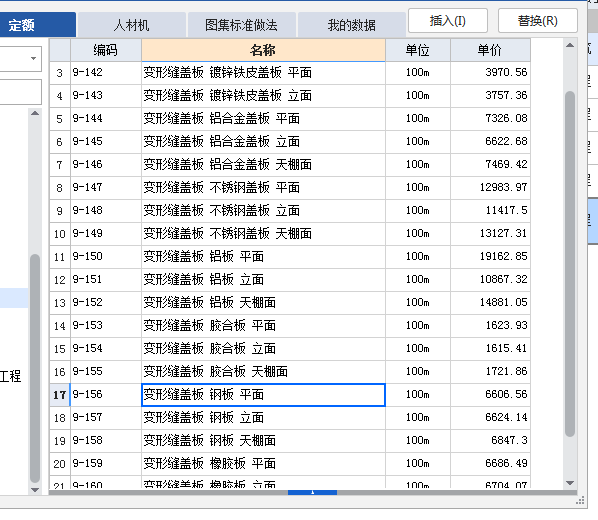Viewport: 598px width, 520px height.
Task: Select row 变形缝盖板 不锈钢盖板 天棚面
Action: point(290,233)
